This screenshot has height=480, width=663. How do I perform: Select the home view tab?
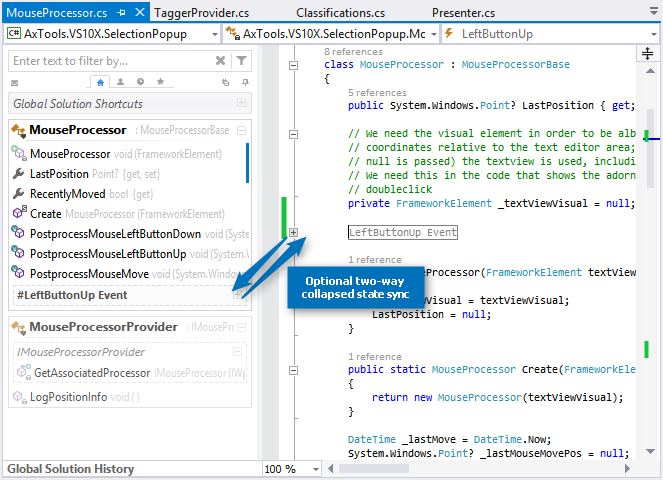(100, 82)
